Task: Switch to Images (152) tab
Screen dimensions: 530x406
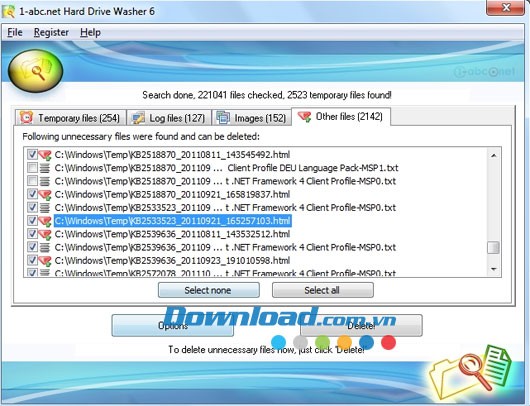Action: pos(251,118)
